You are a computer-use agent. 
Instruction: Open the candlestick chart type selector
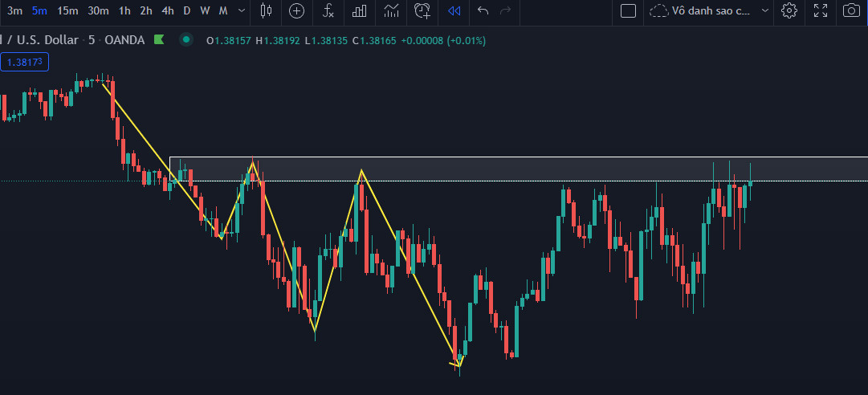(x=267, y=10)
